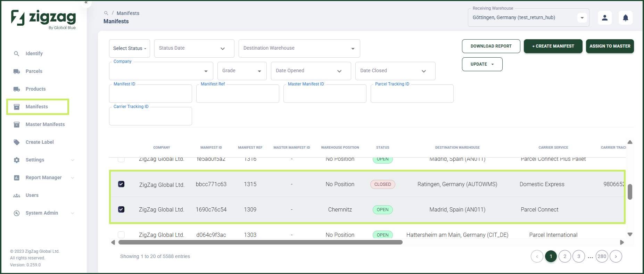Click the Parcel Tracking ID input field

[412, 93]
